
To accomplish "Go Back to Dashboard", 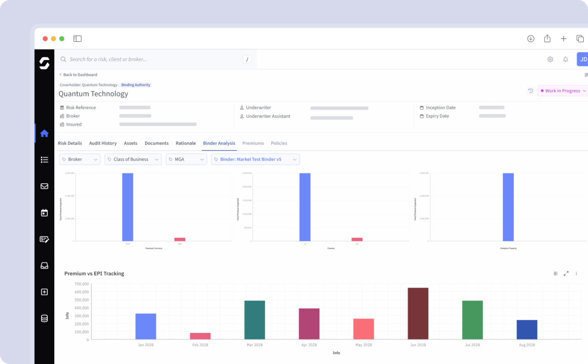I will click(x=78, y=74).
